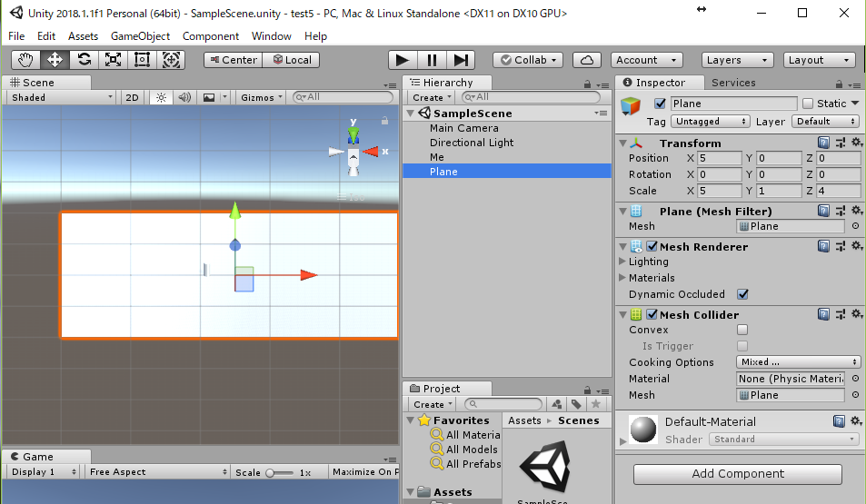Image resolution: width=866 pixels, height=504 pixels.
Task: Switch to the Services tab
Action: point(733,83)
